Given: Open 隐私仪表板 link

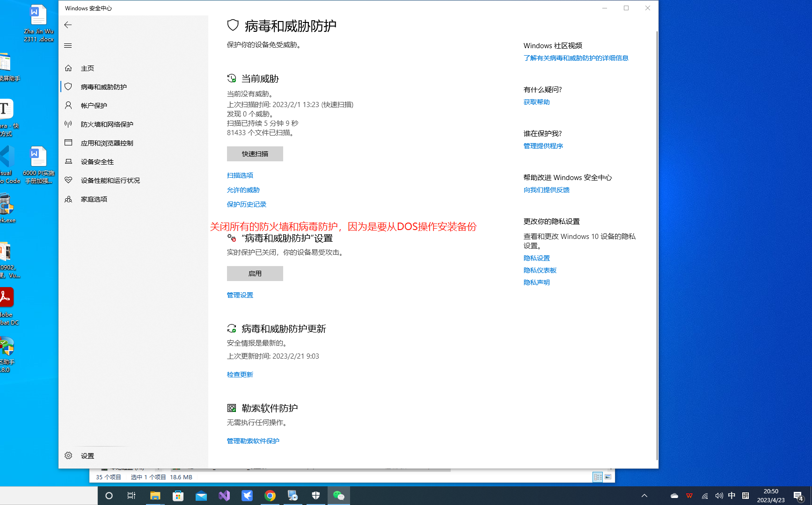Looking at the screenshot, I should [x=540, y=270].
